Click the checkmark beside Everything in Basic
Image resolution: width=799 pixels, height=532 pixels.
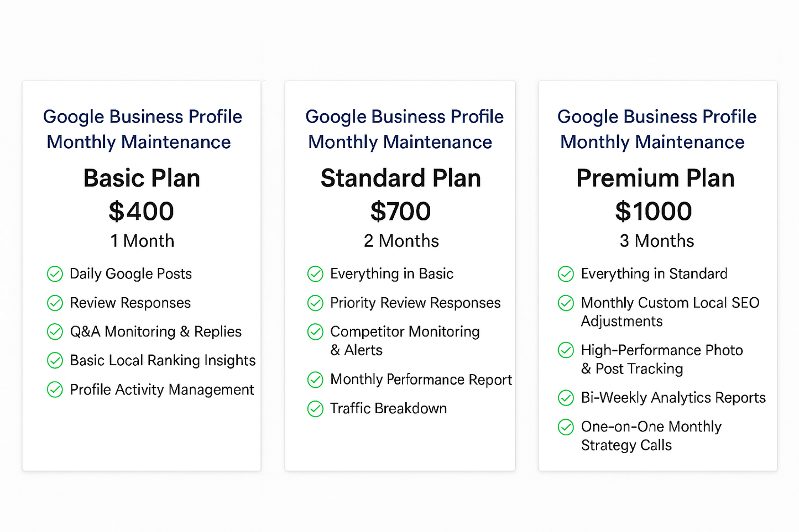click(315, 274)
